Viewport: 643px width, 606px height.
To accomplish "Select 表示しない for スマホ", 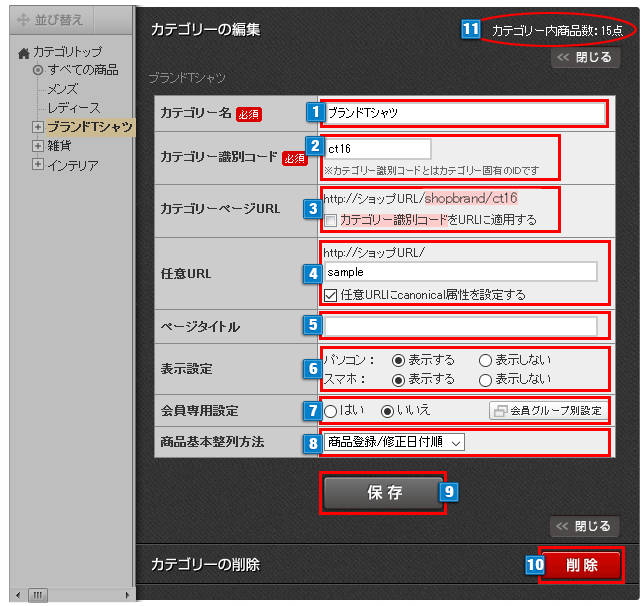I will click(486, 380).
